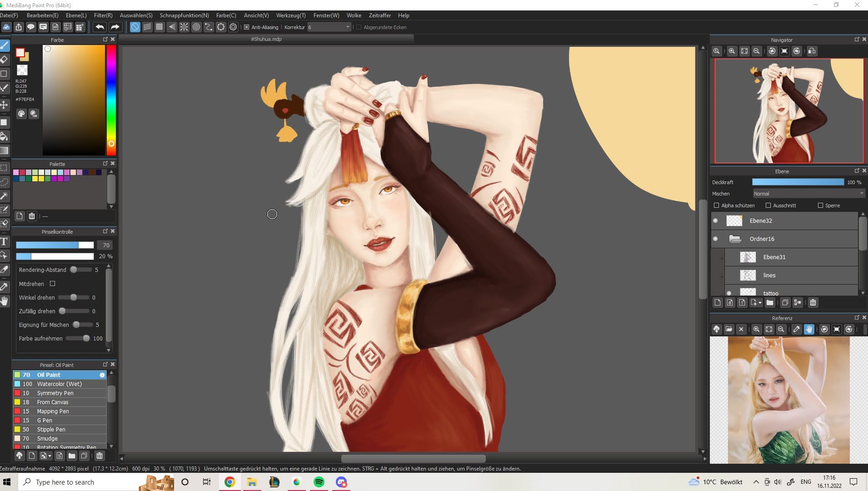Select the Fill/Bucket tool in the toolbar

pos(5,136)
